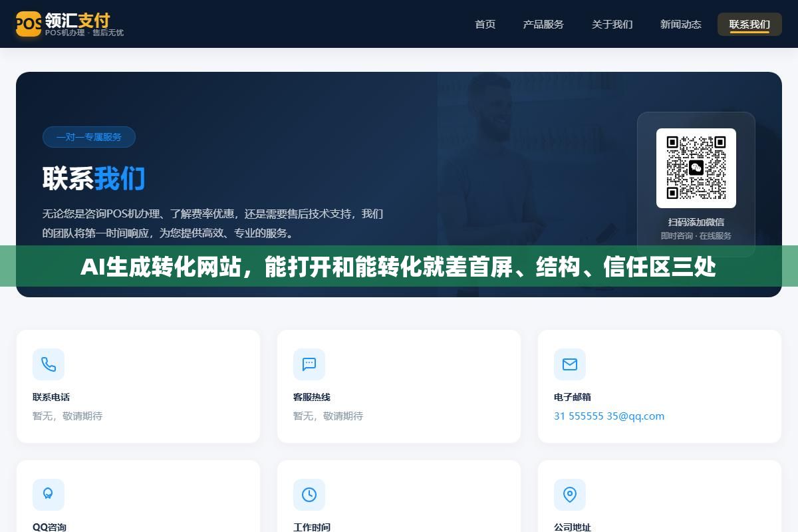This screenshot has width=798, height=532.
Task: Click 暂无，敬请期待 under 联系电话
Action: coord(67,416)
